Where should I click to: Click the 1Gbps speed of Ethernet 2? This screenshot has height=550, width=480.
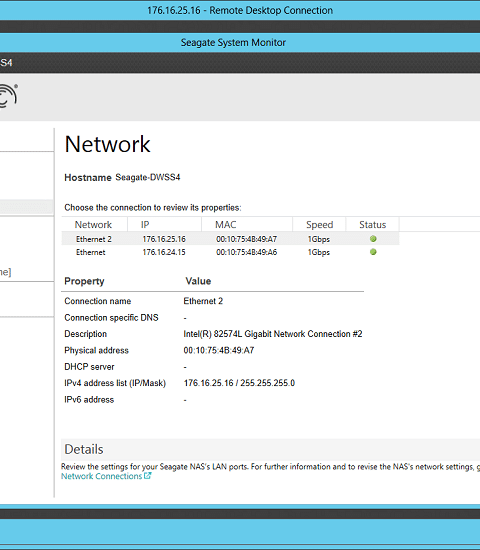(x=319, y=239)
